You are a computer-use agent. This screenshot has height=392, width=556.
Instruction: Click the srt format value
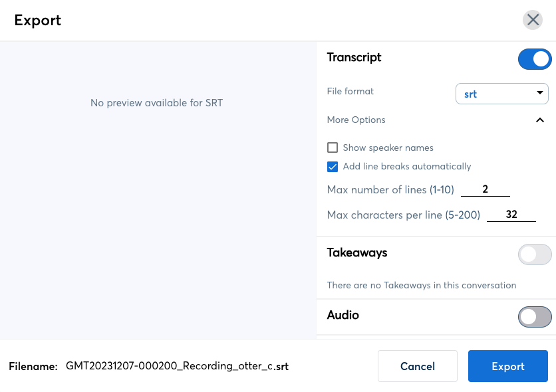pos(470,94)
